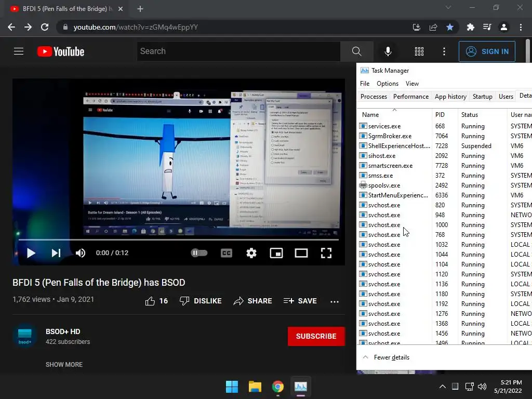
Task: Enter full screen mode
Action: [x=326, y=253]
